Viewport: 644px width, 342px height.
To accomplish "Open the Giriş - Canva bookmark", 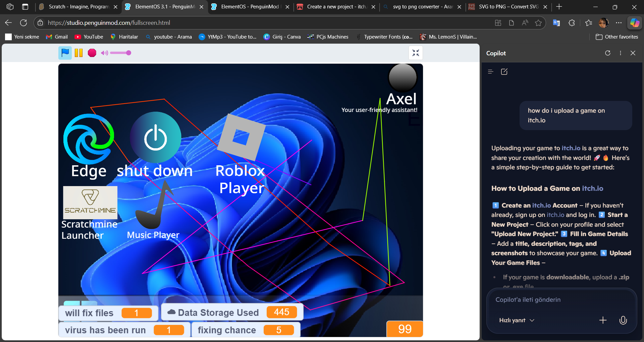I will click(282, 37).
